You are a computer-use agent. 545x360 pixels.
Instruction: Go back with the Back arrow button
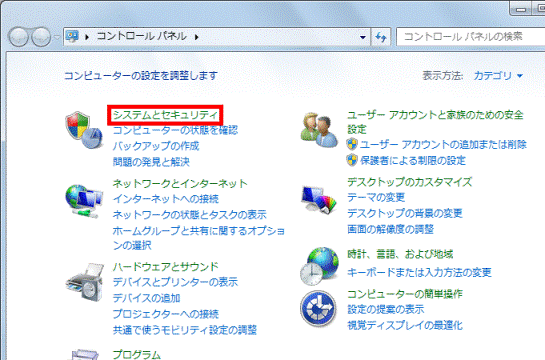point(18,37)
